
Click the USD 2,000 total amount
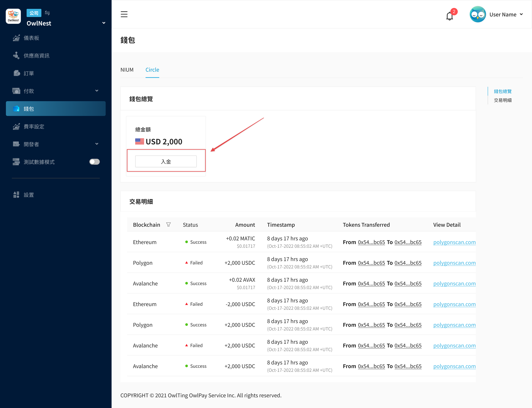(x=164, y=142)
